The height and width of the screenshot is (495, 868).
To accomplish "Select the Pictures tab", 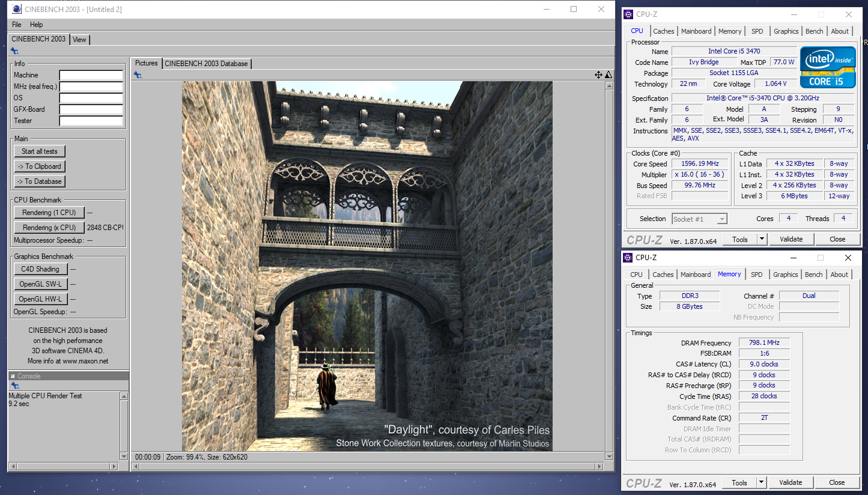I will 146,63.
